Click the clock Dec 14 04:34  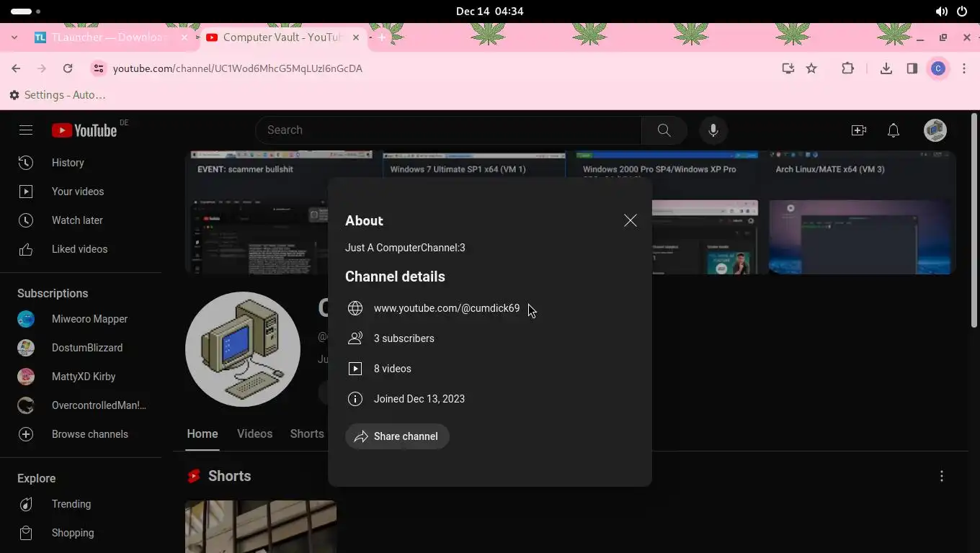[x=490, y=12]
